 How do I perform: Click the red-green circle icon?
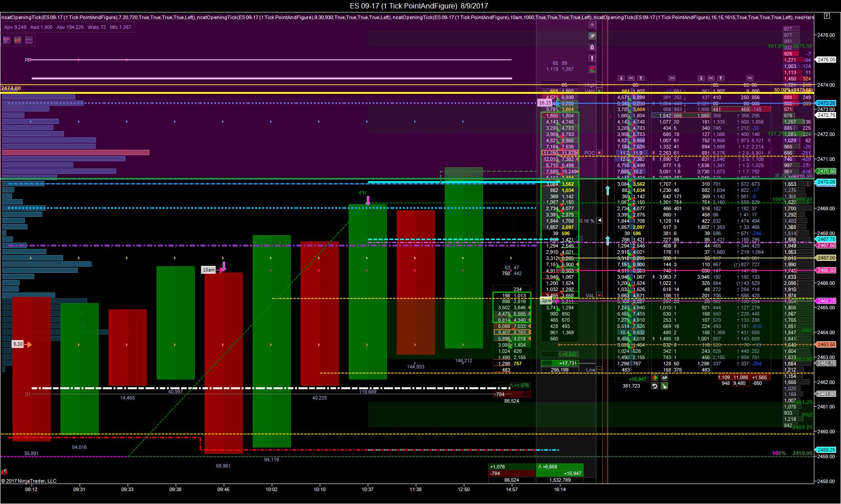655,378
